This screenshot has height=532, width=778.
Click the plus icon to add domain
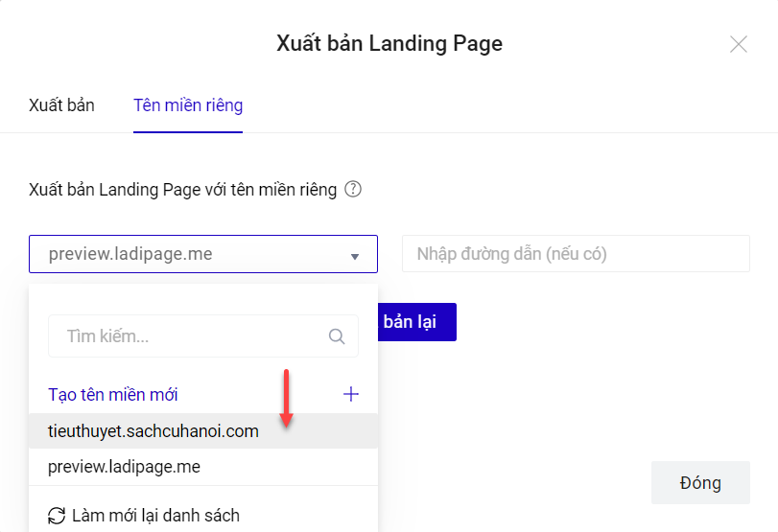coord(351,394)
